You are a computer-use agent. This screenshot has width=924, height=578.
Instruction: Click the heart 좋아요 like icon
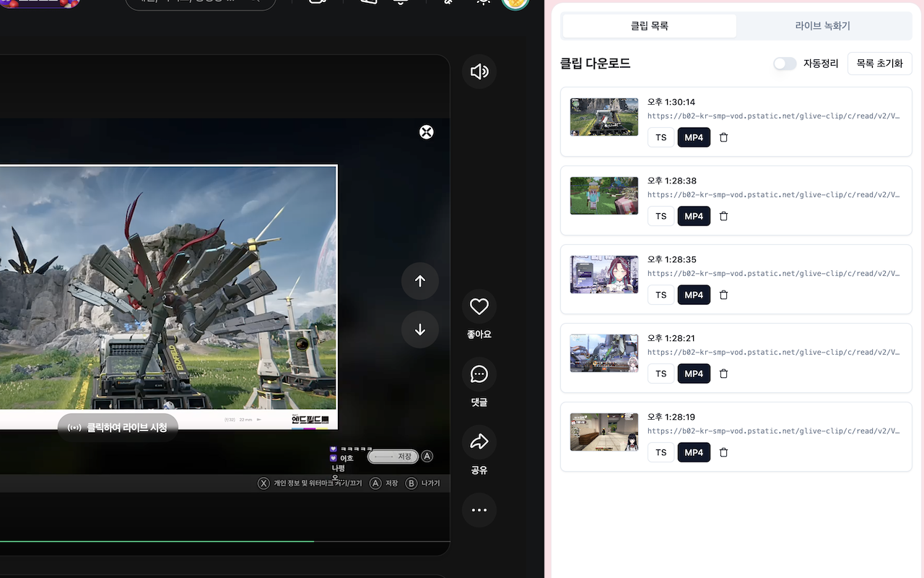tap(479, 307)
